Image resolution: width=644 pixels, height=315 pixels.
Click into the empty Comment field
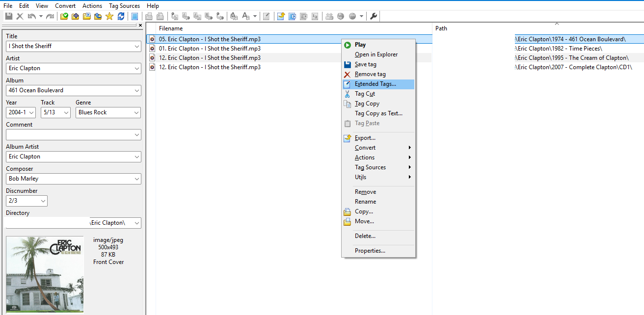click(69, 134)
